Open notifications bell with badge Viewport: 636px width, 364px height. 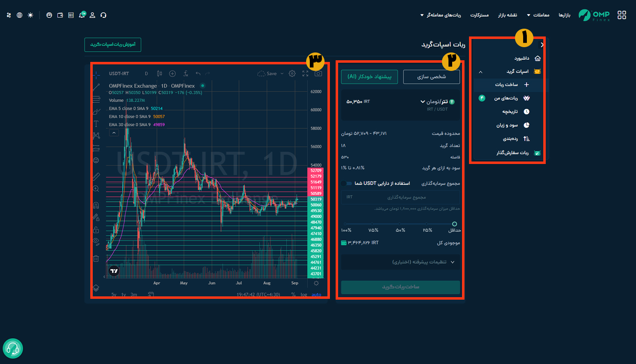(x=82, y=15)
